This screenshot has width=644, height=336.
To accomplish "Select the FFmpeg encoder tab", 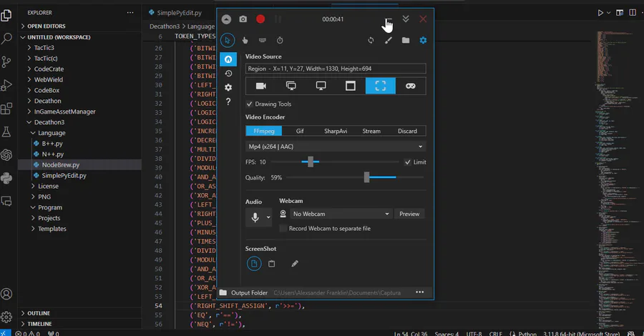I will (x=263, y=131).
